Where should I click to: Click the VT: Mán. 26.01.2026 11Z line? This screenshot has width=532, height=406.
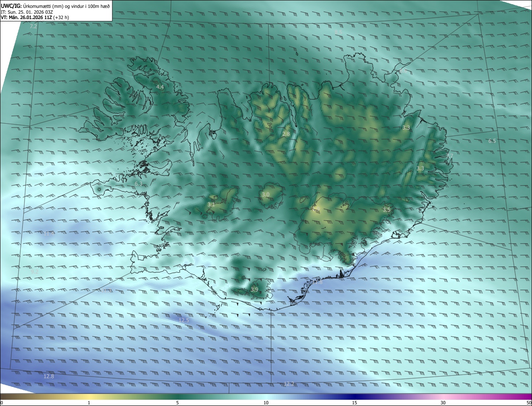[x=27, y=18]
